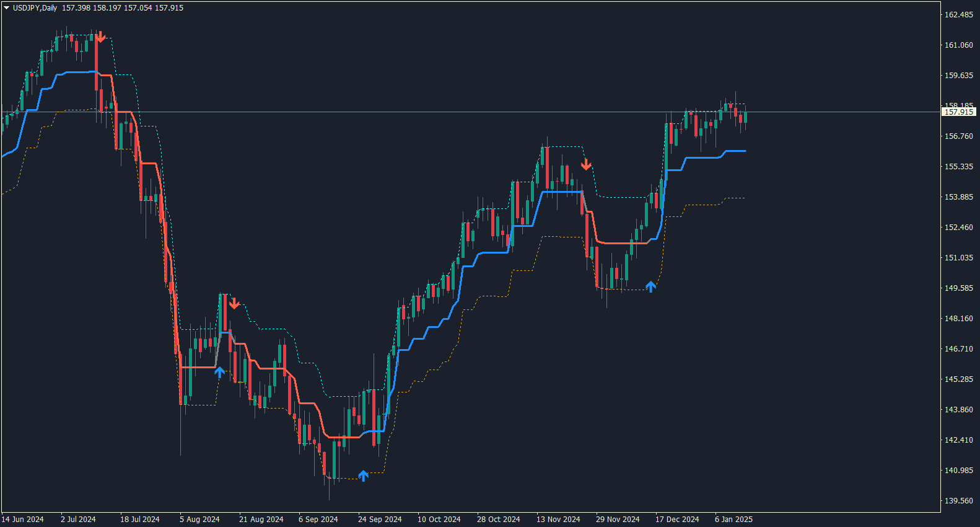Click the 18 Jul 2024 date label
The height and width of the screenshot is (527, 980).
[140, 520]
